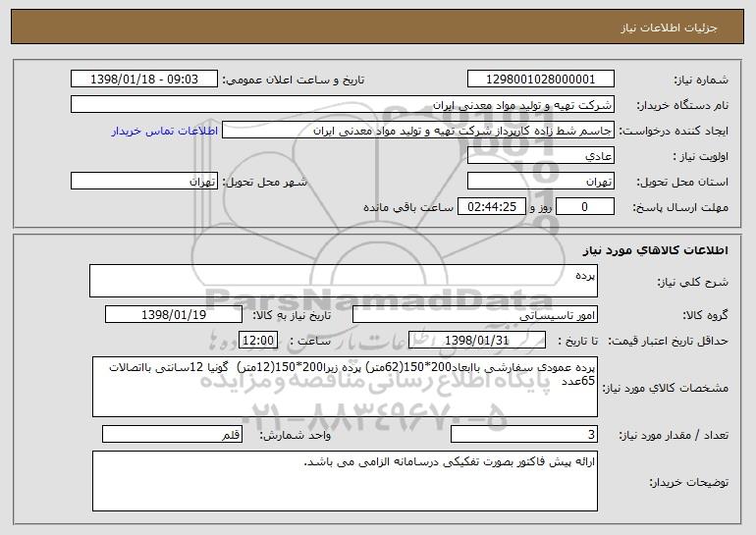The width and height of the screenshot is (756, 535).
Task: Select the remaining days field showing 0
Action: click(585, 207)
